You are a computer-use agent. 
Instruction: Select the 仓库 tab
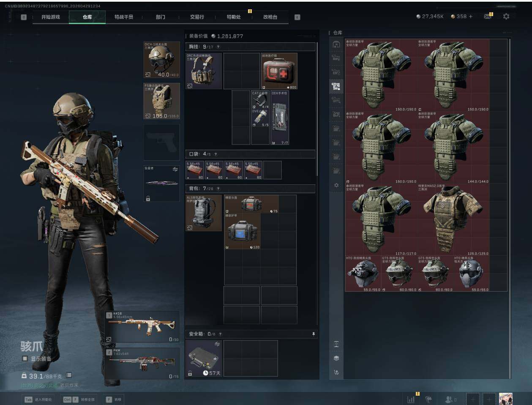coord(87,17)
